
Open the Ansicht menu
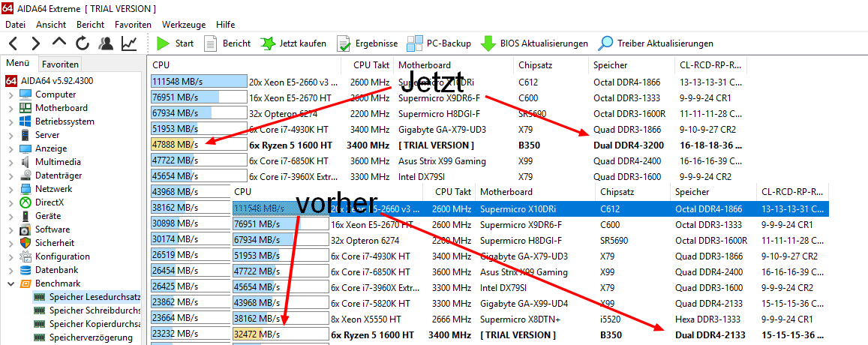pos(51,24)
